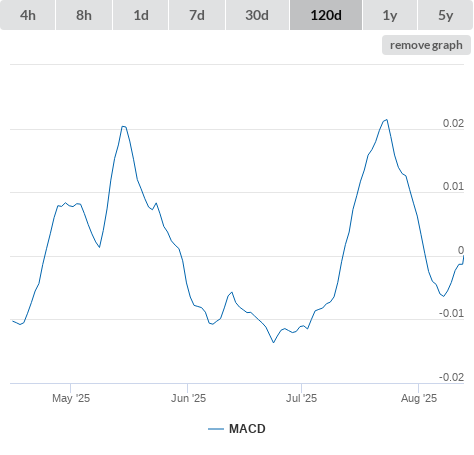
Task: Click the Jul '25 axis label
Action: pos(301,398)
